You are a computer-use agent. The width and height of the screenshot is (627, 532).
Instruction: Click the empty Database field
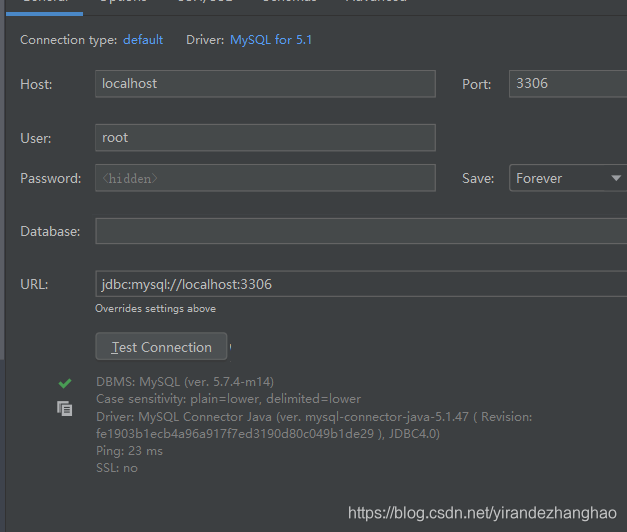click(361, 231)
